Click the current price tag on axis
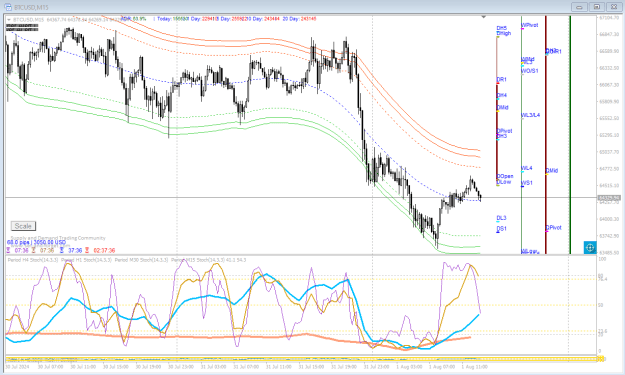 [609, 198]
